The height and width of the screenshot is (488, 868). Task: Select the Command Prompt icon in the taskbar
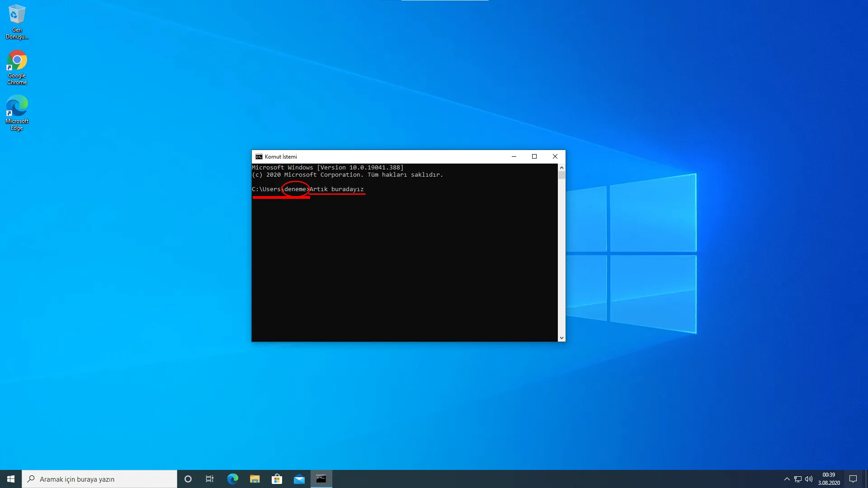[x=321, y=479]
